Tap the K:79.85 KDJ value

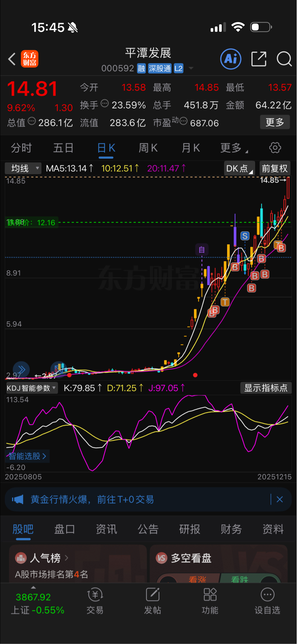pos(83,388)
